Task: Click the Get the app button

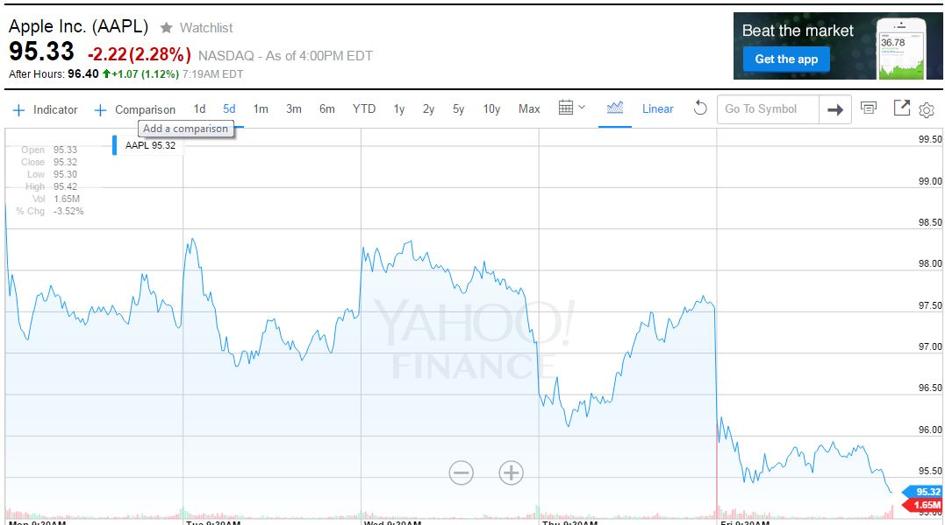Action: [786, 59]
